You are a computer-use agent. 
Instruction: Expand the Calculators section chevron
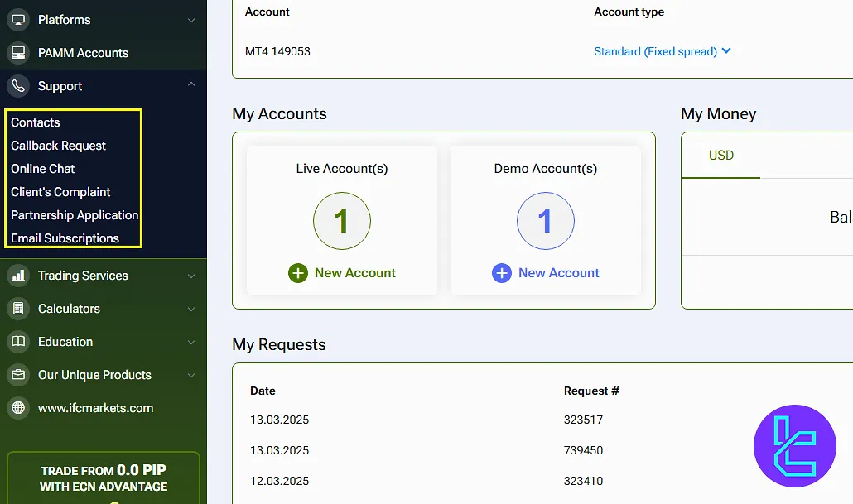(191, 309)
